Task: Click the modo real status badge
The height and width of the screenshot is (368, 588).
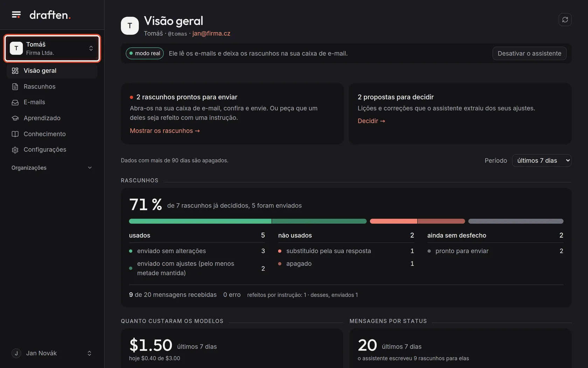Action: pos(145,53)
